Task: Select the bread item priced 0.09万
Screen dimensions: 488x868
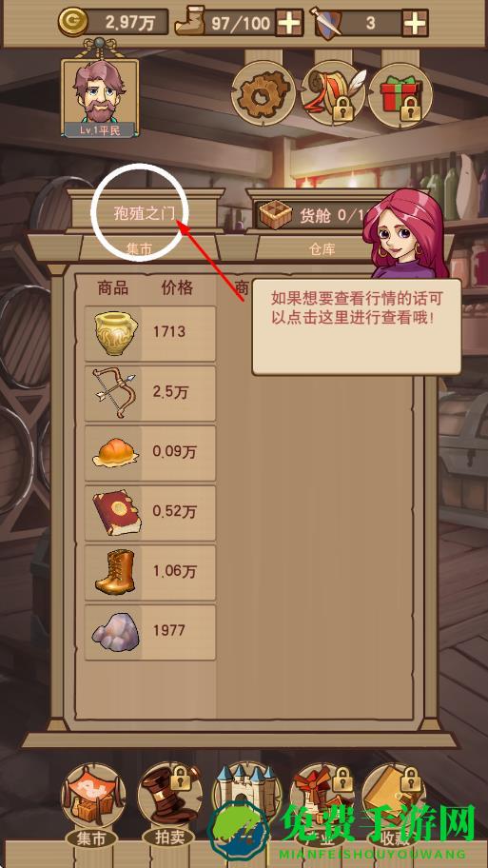Action: [x=150, y=453]
